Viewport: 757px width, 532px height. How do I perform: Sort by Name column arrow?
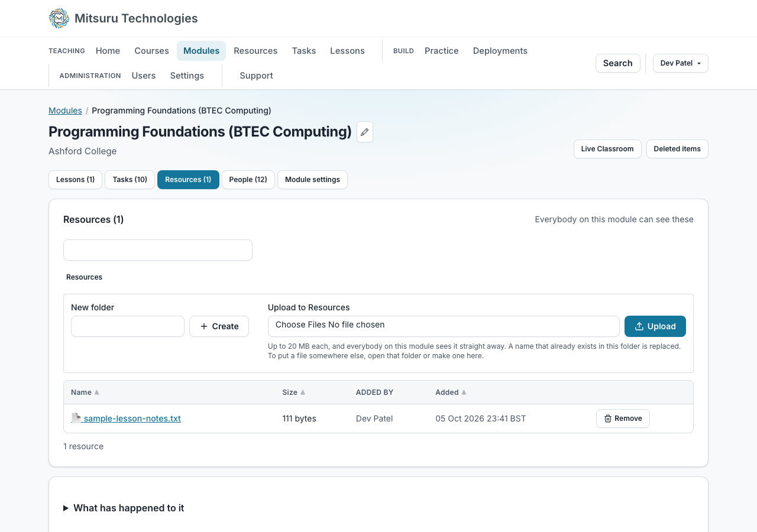(x=97, y=392)
